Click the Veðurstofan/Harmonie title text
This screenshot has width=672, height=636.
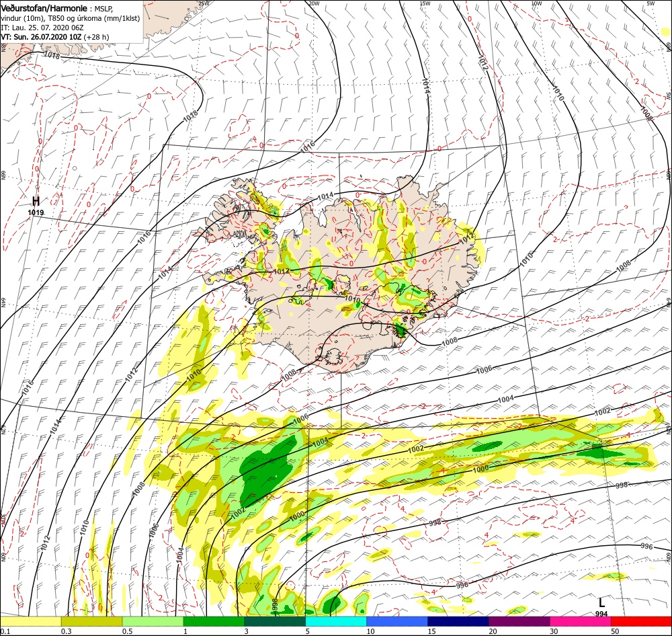(x=44, y=8)
